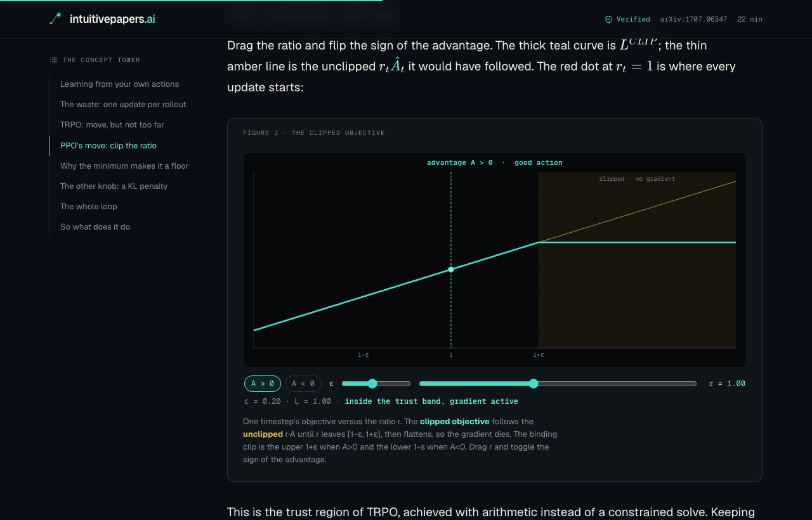Jump to TRPO: move, but not too far
The height and width of the screenshot is (520, 812).
pyautogui.click(x=112, y=125)
